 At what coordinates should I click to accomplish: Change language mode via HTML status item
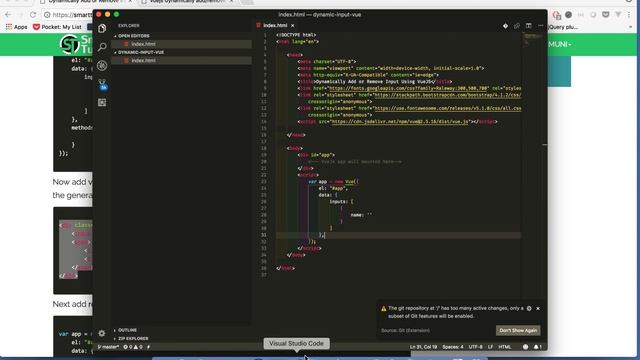pos(505,347)
